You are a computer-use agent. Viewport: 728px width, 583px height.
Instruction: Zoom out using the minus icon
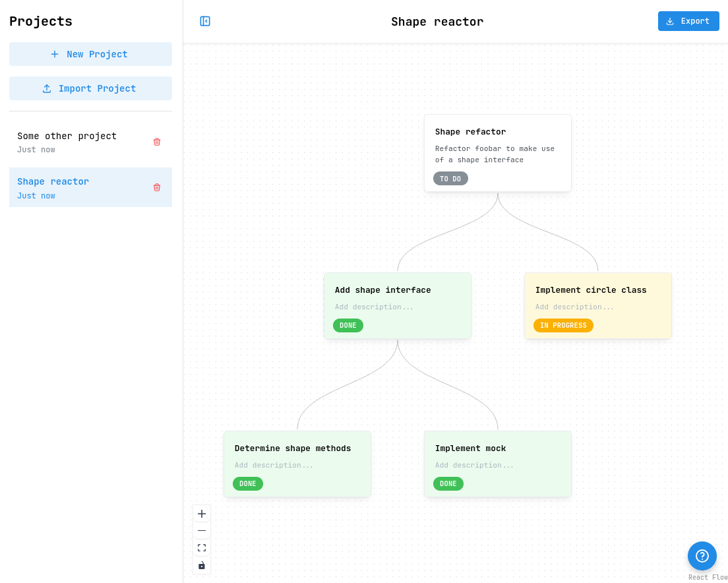[201, 530]
